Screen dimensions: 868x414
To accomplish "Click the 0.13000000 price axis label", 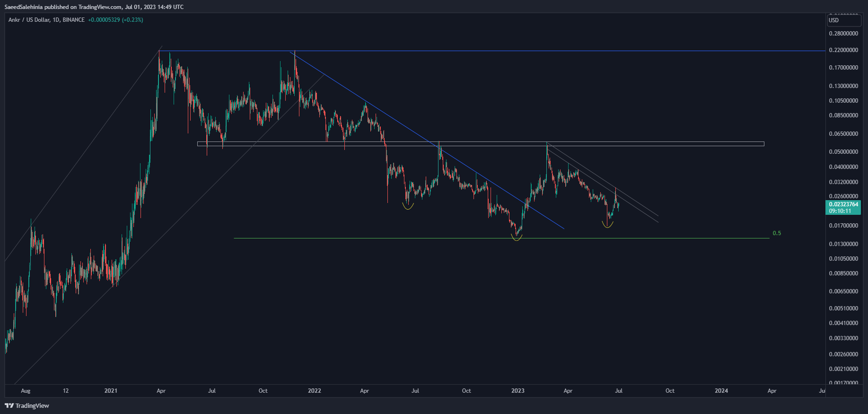I will point(843,86).
